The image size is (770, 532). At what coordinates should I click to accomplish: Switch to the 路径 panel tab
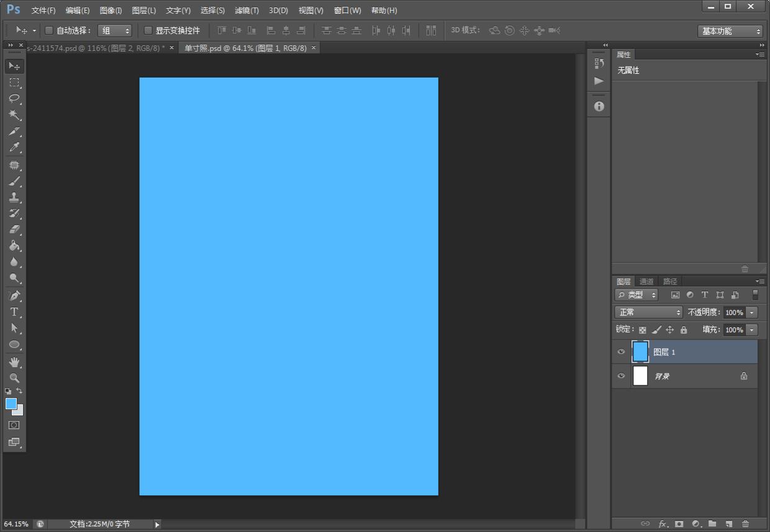click(670, 281)
